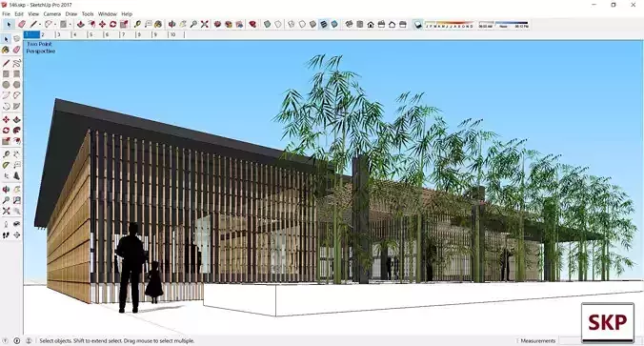Viewport: 644px width, 346px height.
Task: Expand the Shapes tool dropdown arrow
Action: pyautogui.click(x=70, y=24)
